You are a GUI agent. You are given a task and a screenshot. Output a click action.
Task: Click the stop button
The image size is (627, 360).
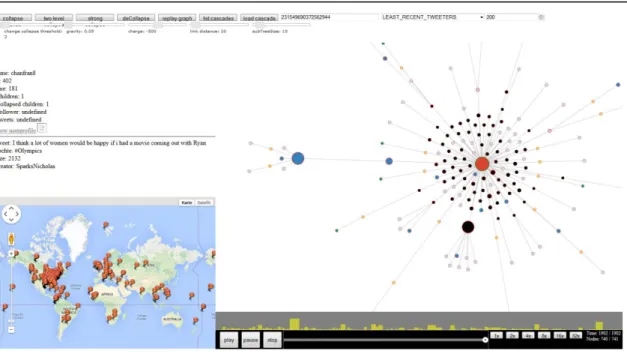click(272, 340)
